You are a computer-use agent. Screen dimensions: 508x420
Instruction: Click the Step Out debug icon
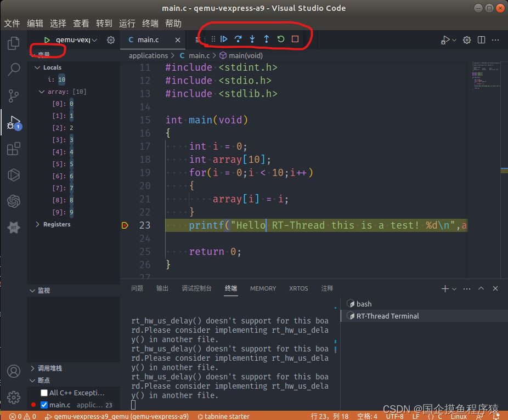266,39
